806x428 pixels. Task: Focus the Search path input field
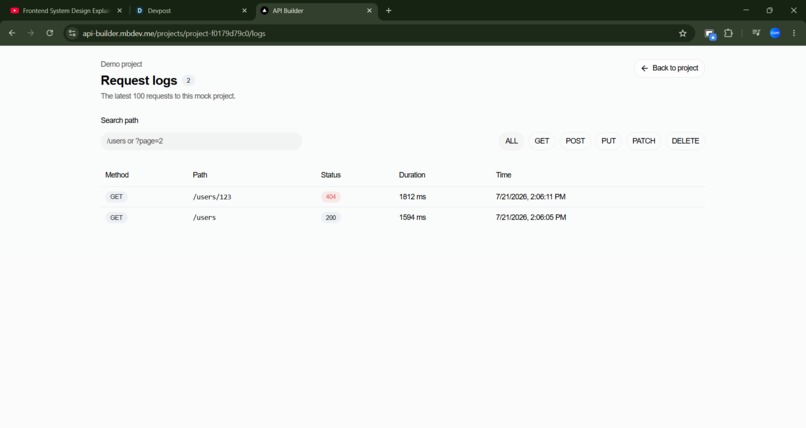point(201,141)
